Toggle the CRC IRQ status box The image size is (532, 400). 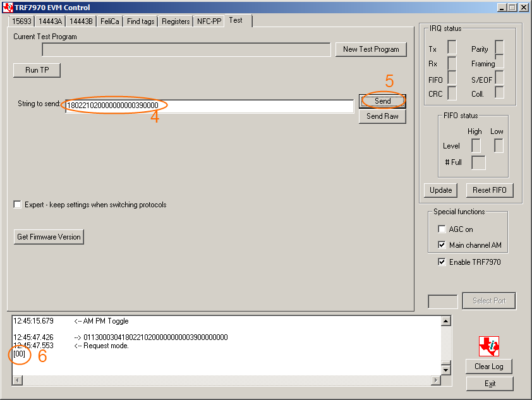pyautogui.click(x=452, y=93)
